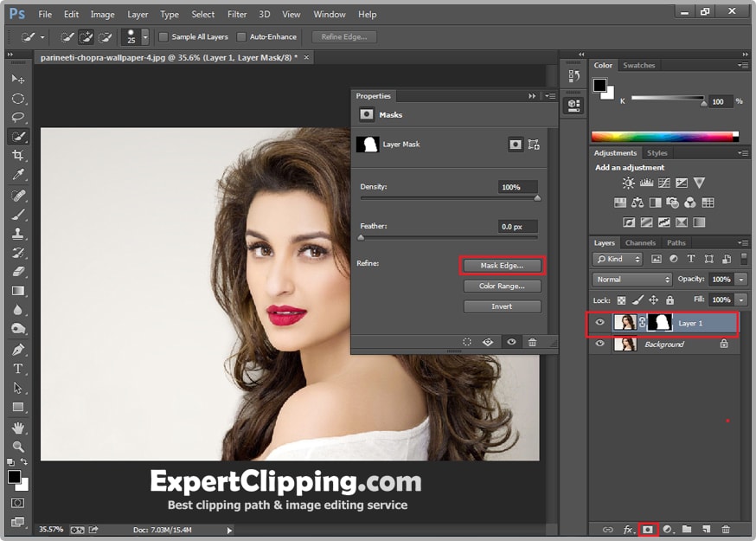Open the Filter menu
This screenshot has height=541, width=756.
click(236, 14)
